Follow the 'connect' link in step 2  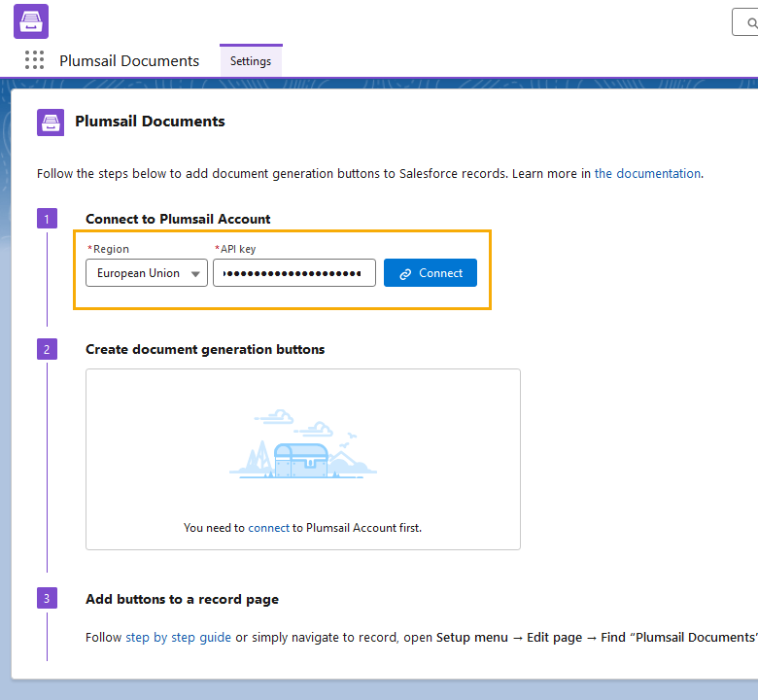(268, 528)
